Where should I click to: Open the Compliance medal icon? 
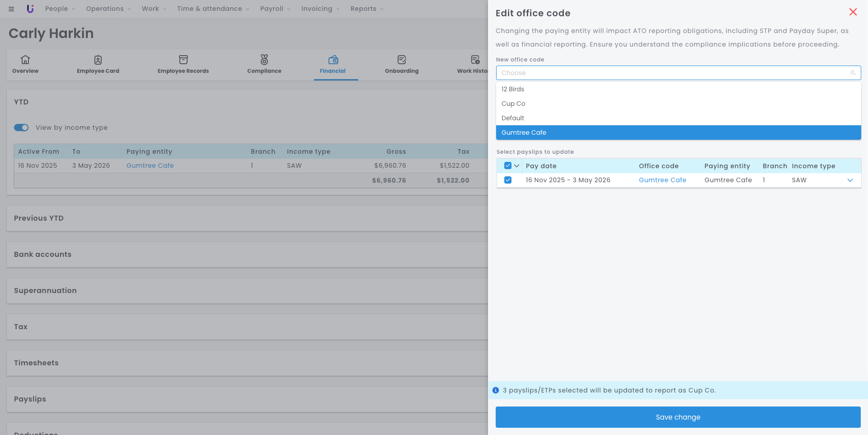(x=264, y=60)
